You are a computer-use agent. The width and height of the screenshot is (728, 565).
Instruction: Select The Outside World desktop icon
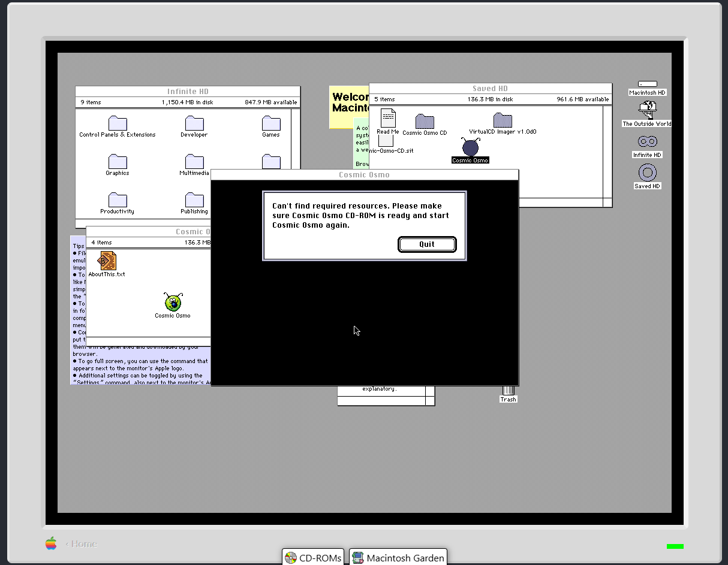[647, 110]
